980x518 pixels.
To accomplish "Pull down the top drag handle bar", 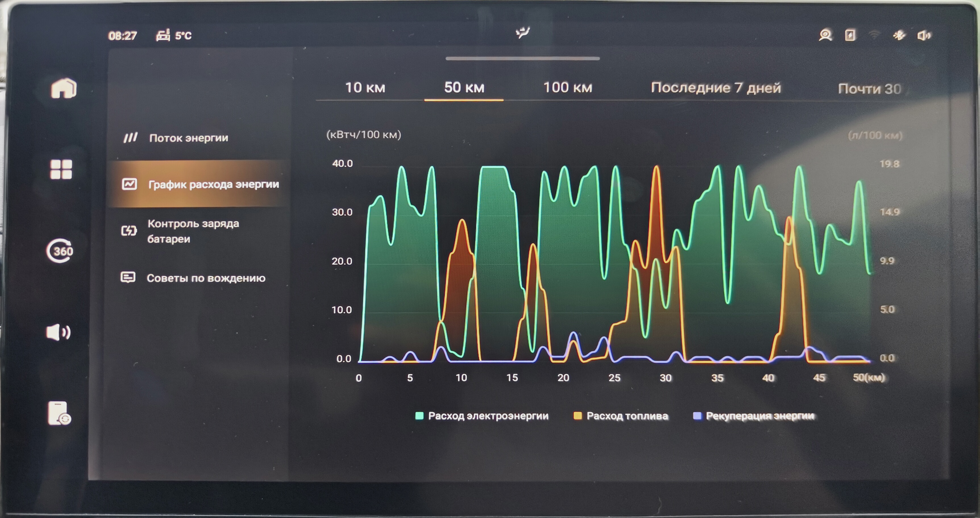I will click(522, 59).
